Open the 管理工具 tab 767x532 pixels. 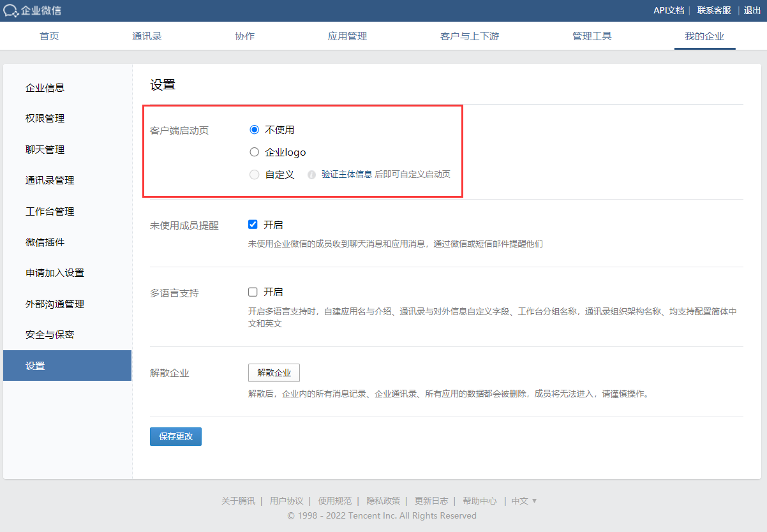pos(592,36)
